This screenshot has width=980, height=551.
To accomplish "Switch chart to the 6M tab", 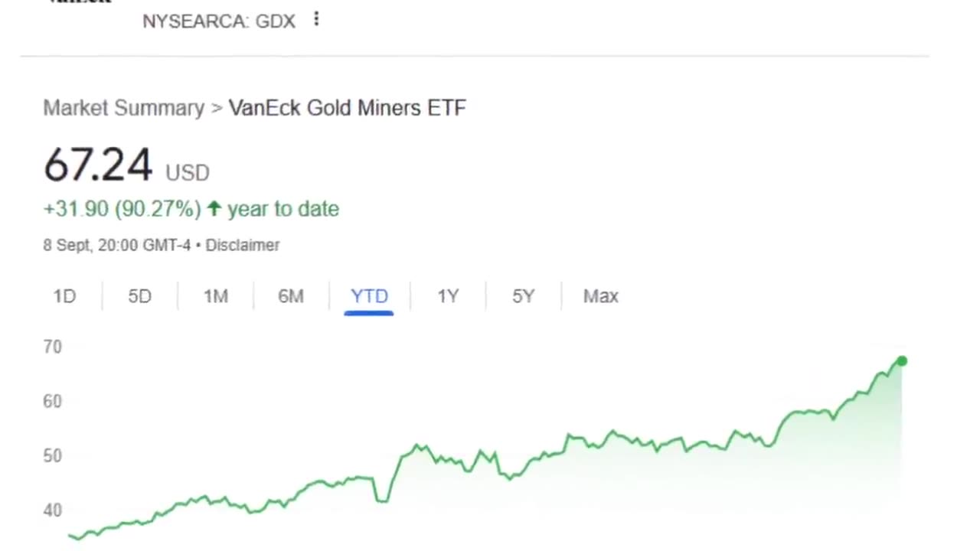I will pos(291,296).
